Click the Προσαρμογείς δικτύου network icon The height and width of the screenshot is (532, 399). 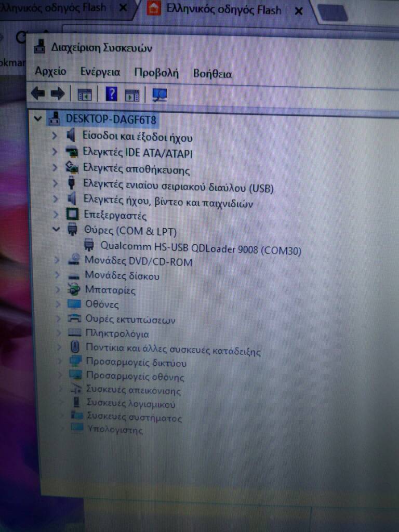(x=75, y=361)
